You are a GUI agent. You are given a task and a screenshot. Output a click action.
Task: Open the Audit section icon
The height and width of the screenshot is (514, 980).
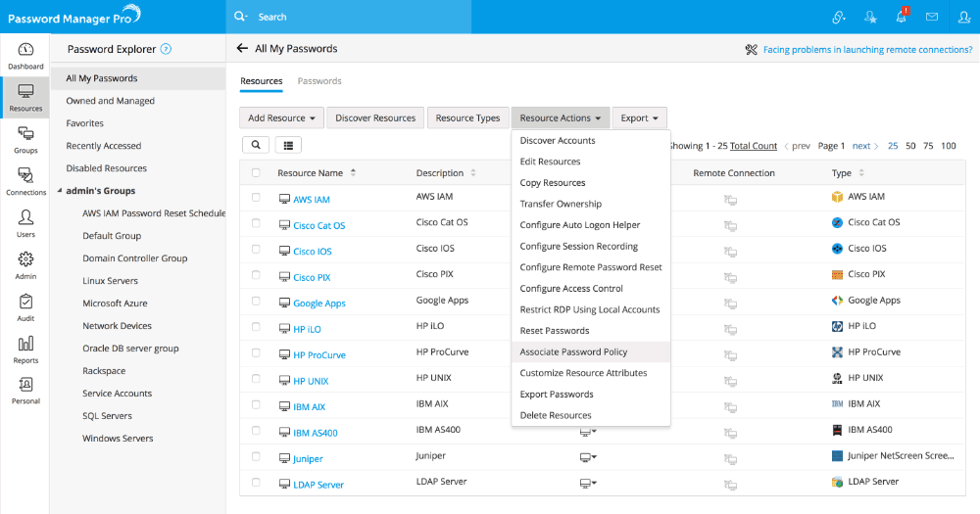coord(25,307)
